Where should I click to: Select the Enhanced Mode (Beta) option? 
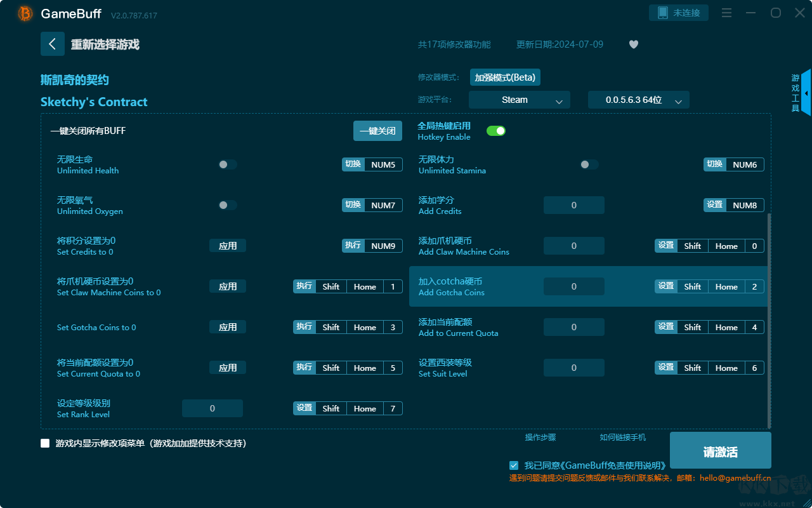[x=505, y=77]
